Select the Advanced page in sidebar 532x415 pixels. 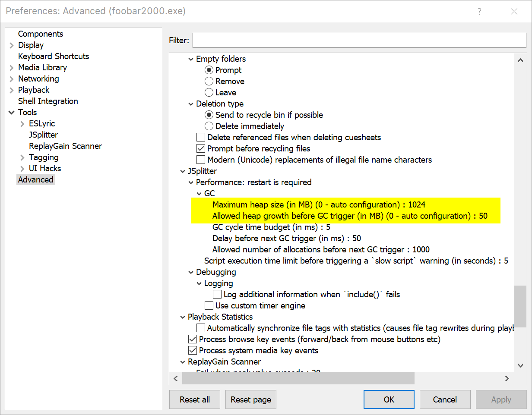pyautogui.click(x=36, y=179)
